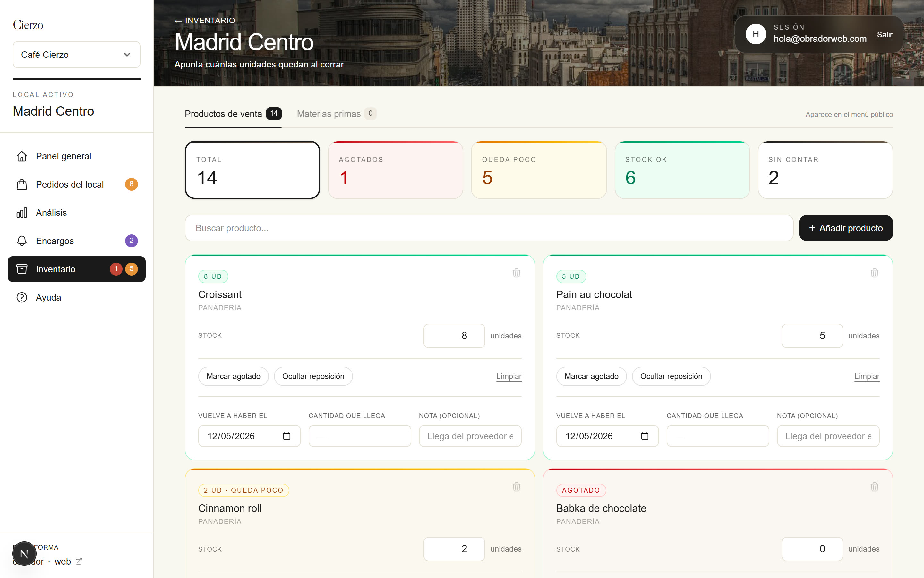The height and width of the screenshot is (578, 924).
Task: Click the AGOTADO badge on Babka
Action: click(x=581, y=490)
